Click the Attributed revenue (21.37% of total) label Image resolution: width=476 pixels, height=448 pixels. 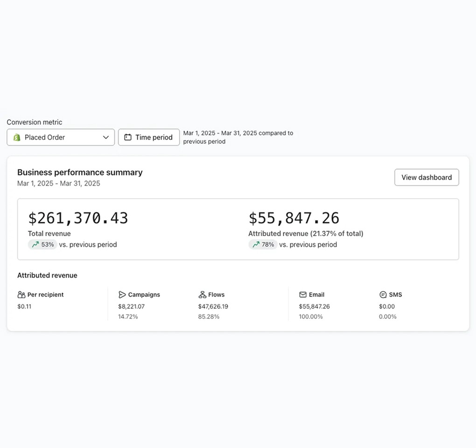[306, 233]
